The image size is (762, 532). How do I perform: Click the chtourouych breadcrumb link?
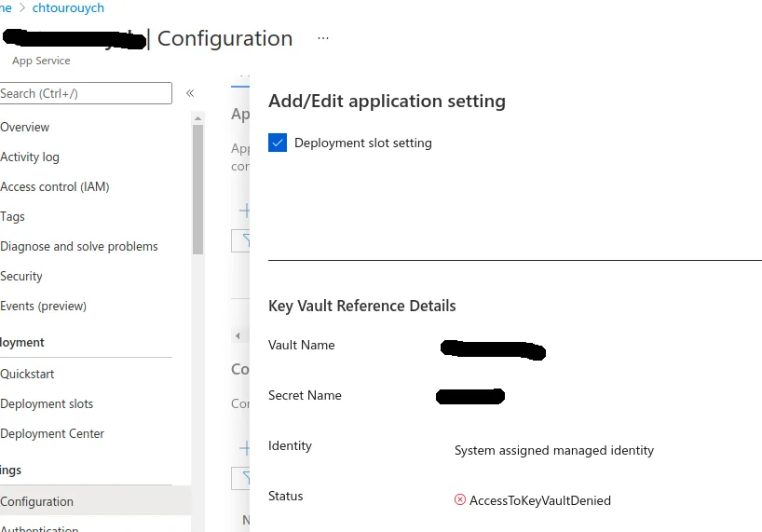pos(68,7)
